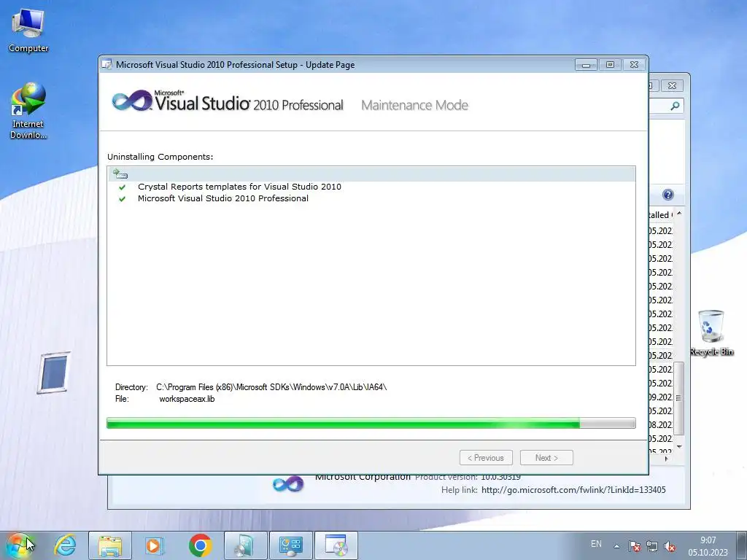This screenshot has width=747, height=560.
Task: Close the Visual Studio Setup window
Action: coord(634,65)
